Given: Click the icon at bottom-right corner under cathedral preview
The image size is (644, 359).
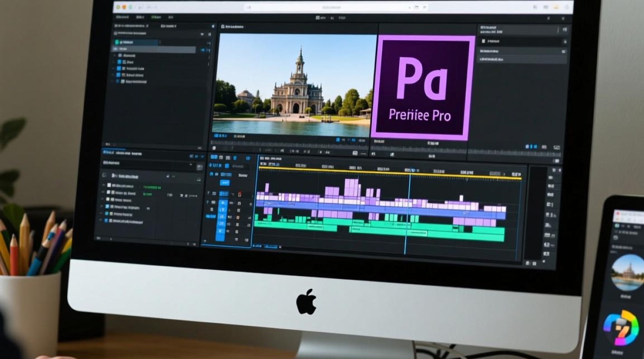Looking at the screenshot, I should 355,153.
